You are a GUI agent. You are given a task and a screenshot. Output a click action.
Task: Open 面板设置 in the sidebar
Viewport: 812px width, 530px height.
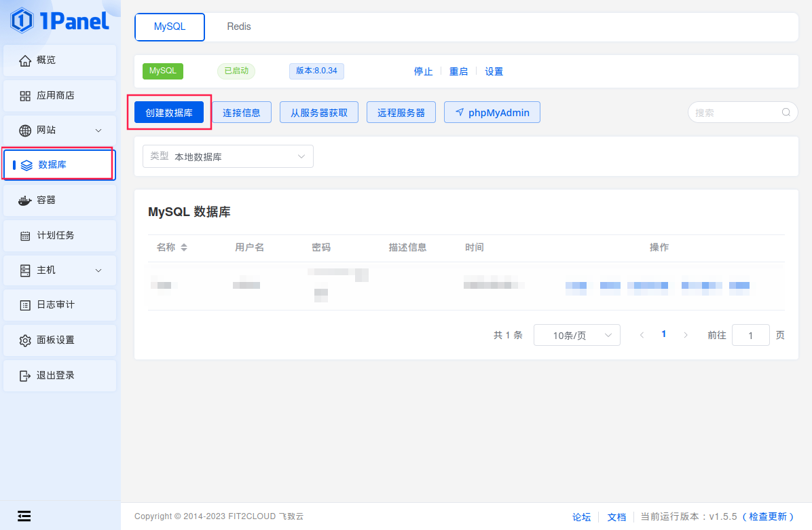pyautogui.click(x=60, y=340)
